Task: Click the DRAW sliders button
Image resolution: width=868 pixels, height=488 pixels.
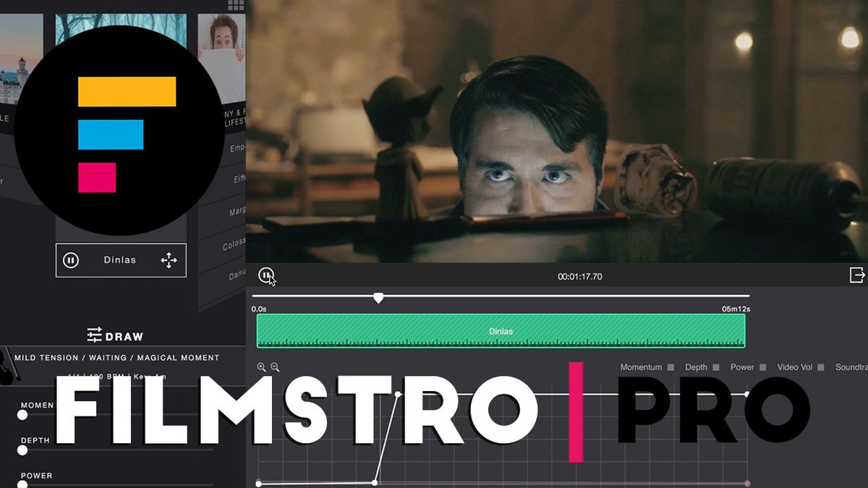Action: (x=115, y=335)
